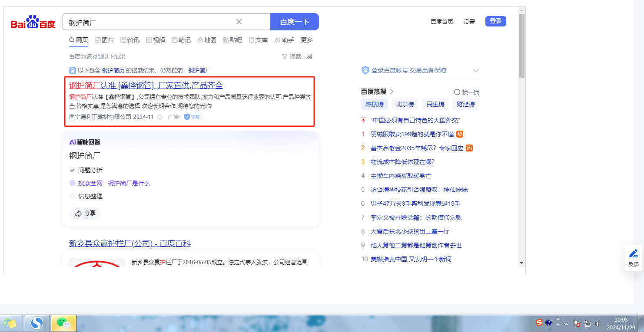The width and height of the screenshot is (644, 332).
Task: Open the 新乡县众赢护栏厂 百度百科 link
Action: point(129,243)
